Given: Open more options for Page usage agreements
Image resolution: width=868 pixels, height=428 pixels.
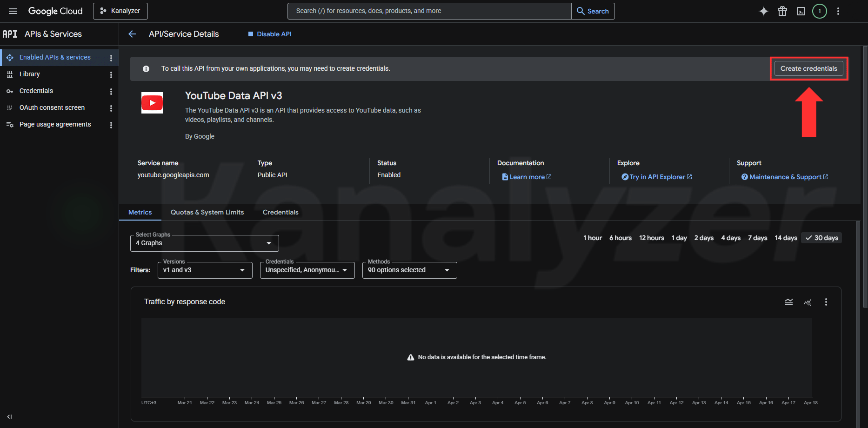Looking at the screenshot, I should pos(111,125).
